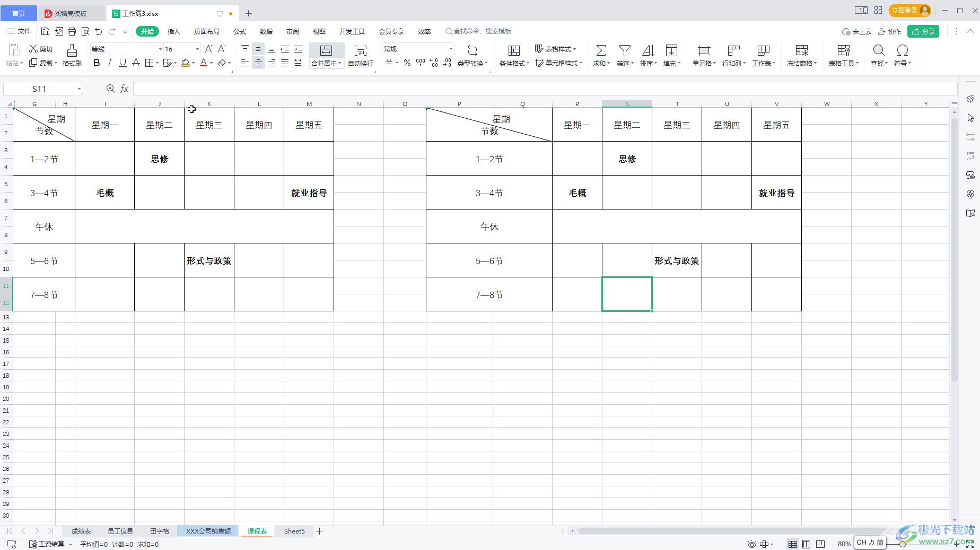Open the font name dropdown
980x550 pixels.
[x=160, y=49]
